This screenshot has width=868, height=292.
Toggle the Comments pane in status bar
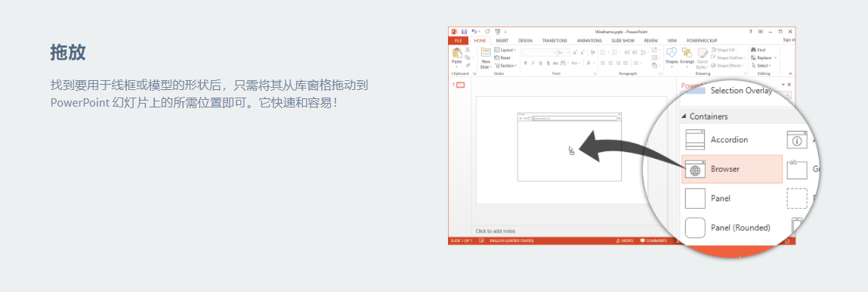[653, 241]
